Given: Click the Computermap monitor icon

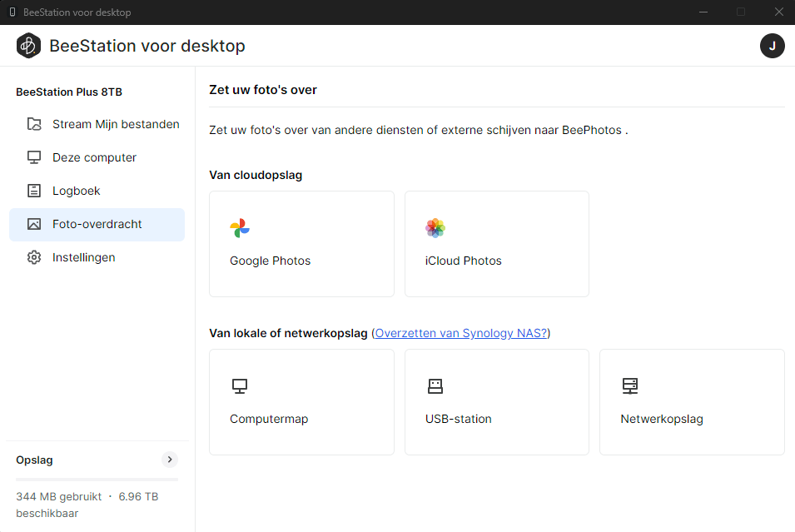Looking at the screenshot, I should click(239, 386).
